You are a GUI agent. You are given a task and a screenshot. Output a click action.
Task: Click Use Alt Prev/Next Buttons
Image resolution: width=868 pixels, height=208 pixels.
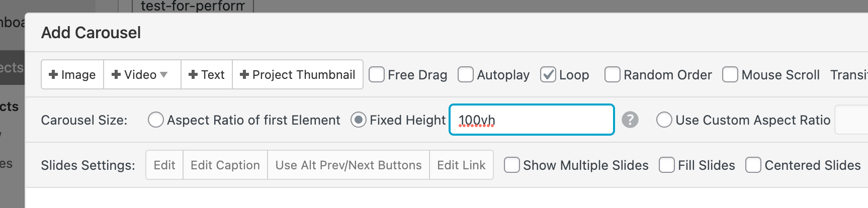[349, 165]
